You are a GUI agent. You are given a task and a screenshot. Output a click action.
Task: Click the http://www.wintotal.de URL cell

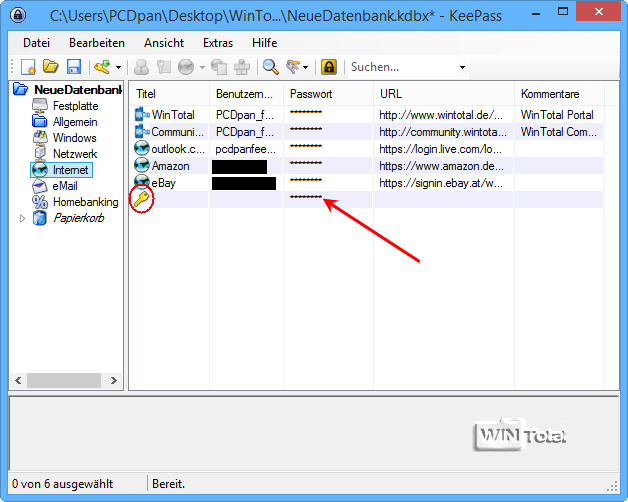[x=441, y=115]
